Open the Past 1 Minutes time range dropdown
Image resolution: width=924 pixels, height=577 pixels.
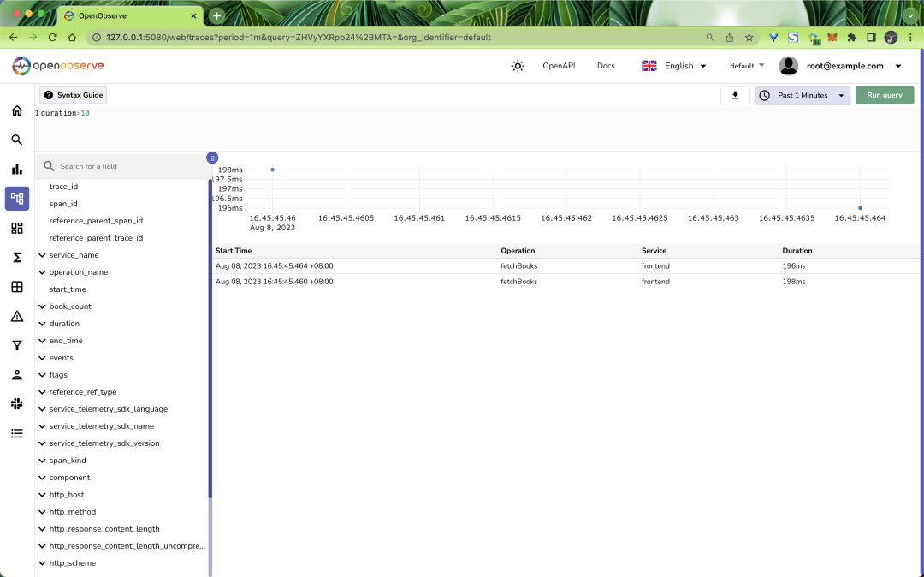click(802, 95)
